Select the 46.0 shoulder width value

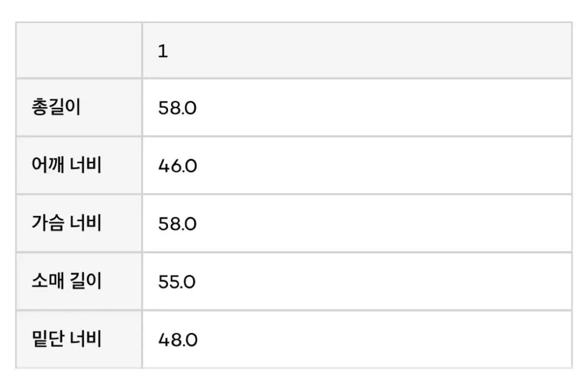pyautogui.click(x=177, y=166)
